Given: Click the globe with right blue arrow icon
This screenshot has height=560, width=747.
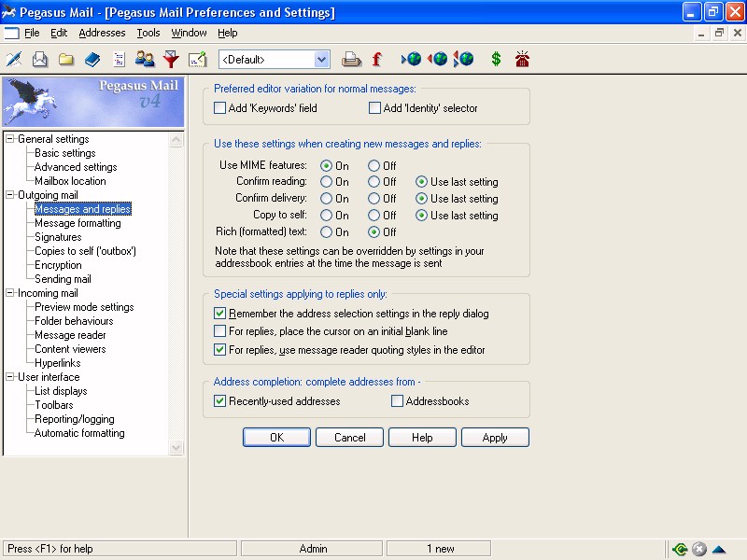Looking at the screenshot, I should (x=412, y=60).
